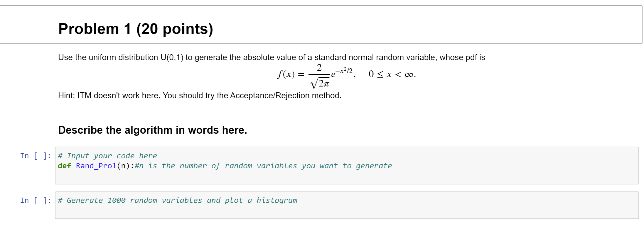Select the paragraph starting 'Use the uniform distribution'
The height and width of the screenshot is (229, 644).
coord(272,57)
